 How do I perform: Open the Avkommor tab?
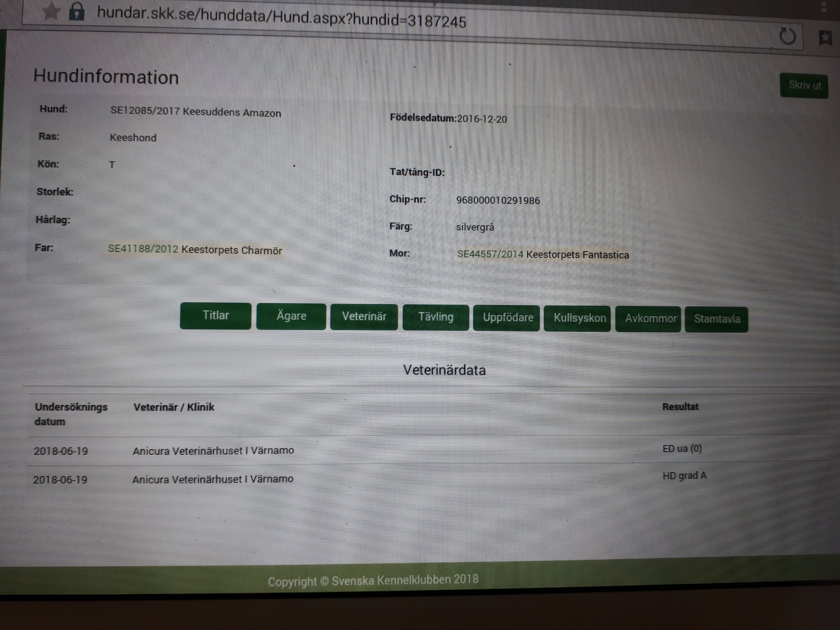pos(650,319)
